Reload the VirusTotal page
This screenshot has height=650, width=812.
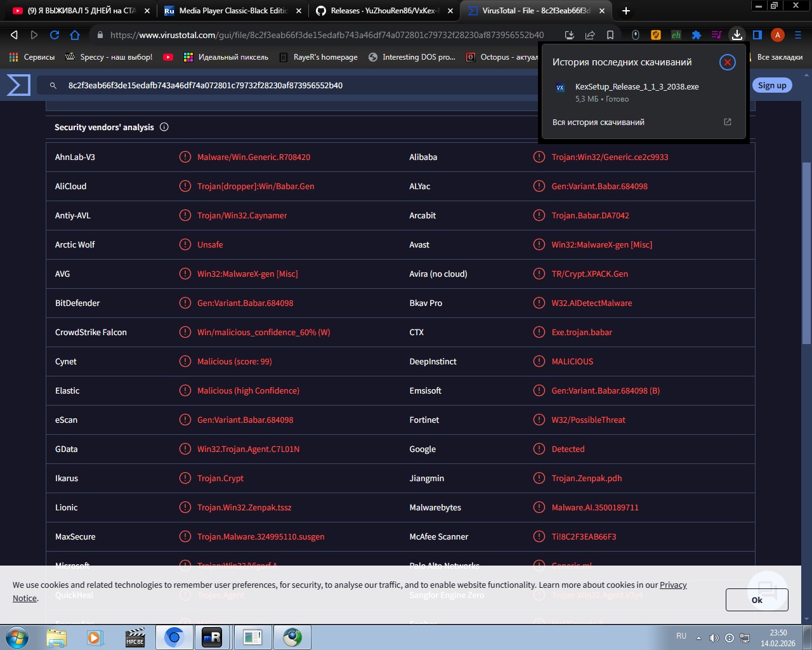point(55,35)
